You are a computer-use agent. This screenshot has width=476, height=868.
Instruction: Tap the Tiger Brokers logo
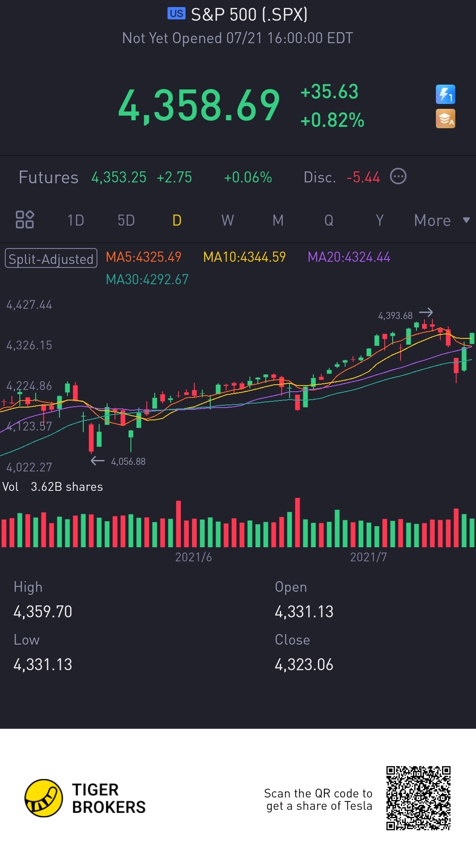coord(43,798)
